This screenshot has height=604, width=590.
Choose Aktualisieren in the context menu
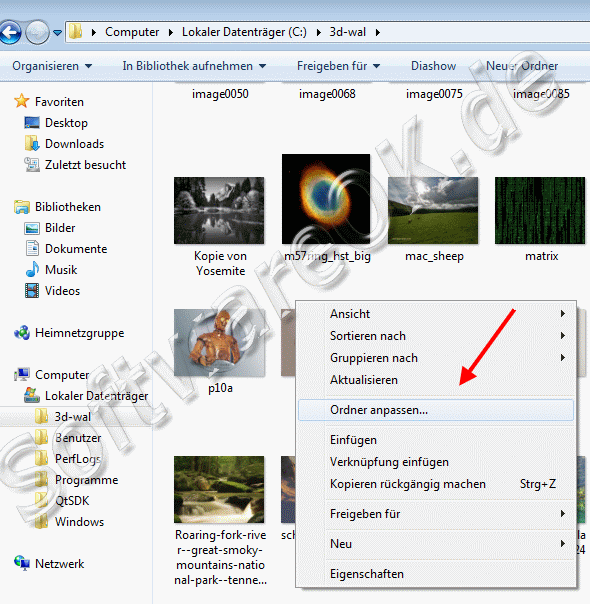click(436, 380)
